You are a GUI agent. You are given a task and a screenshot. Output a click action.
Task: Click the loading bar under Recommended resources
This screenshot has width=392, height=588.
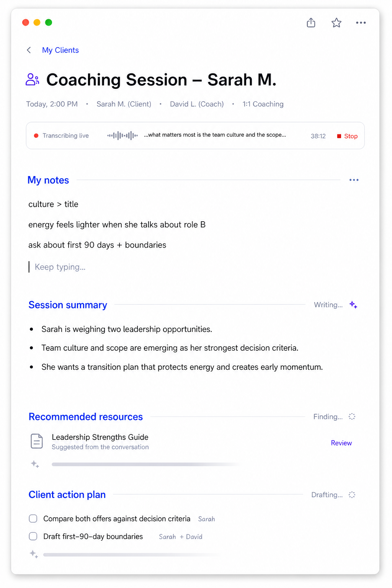(145, 464)
